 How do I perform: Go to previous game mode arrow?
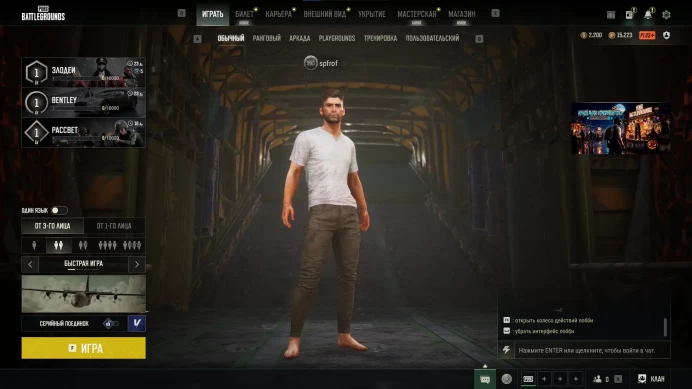point(30,264)
